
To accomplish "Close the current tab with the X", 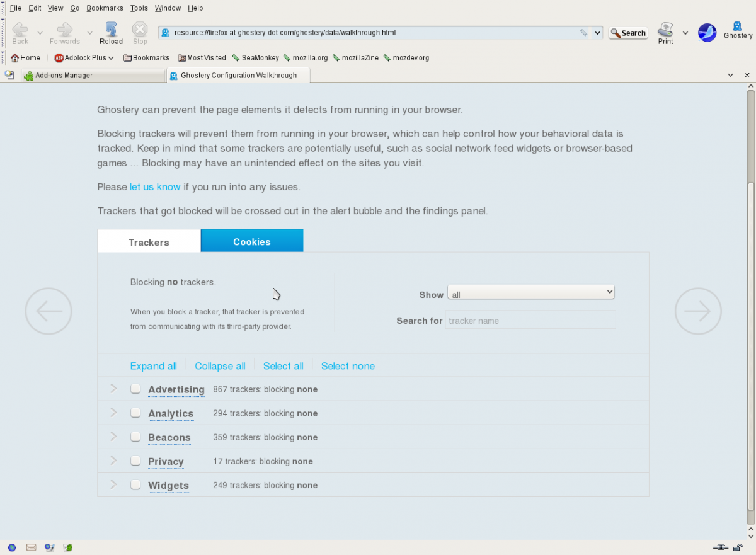I will [747, 75].
